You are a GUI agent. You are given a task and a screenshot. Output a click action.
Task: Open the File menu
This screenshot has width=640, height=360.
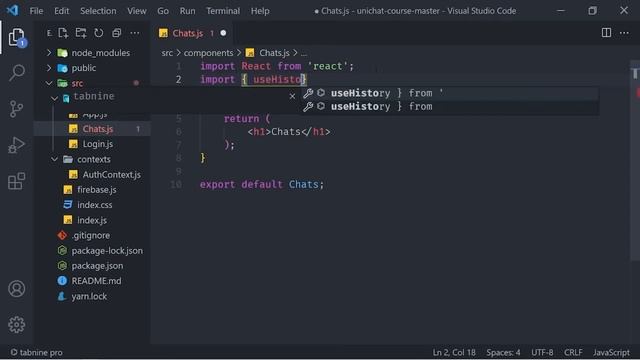point(36,11)
